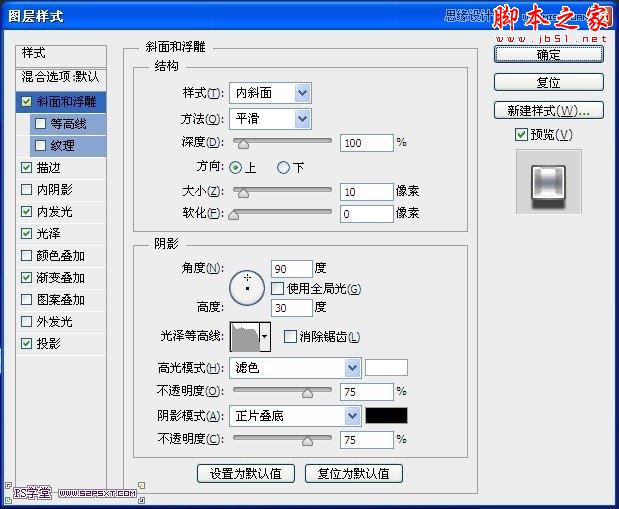This screenshot has height=509, width=619.
Task: Click the gloss contour curve thumbnail
Action: [x=245, y=337]
